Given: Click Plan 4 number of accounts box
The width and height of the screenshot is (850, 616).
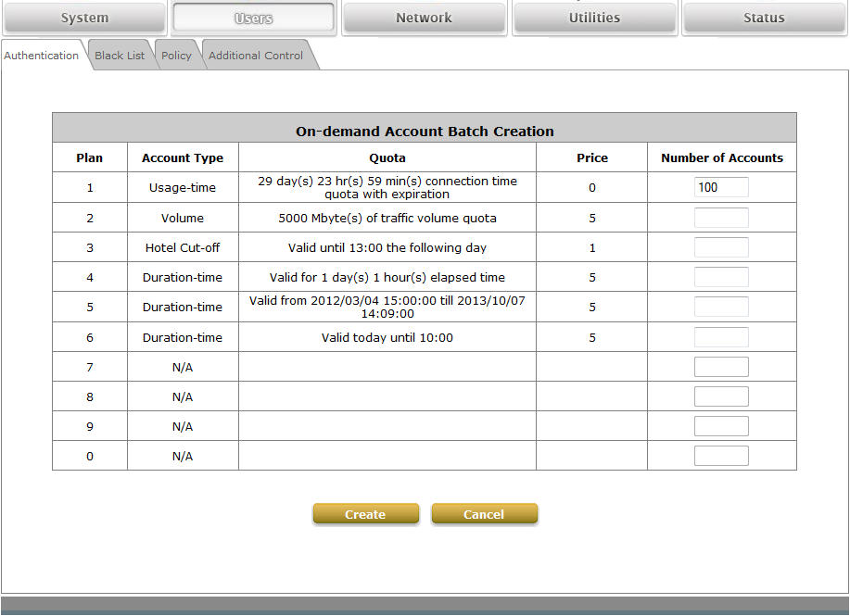Looking at the screenshot, I should coord(721,277).
